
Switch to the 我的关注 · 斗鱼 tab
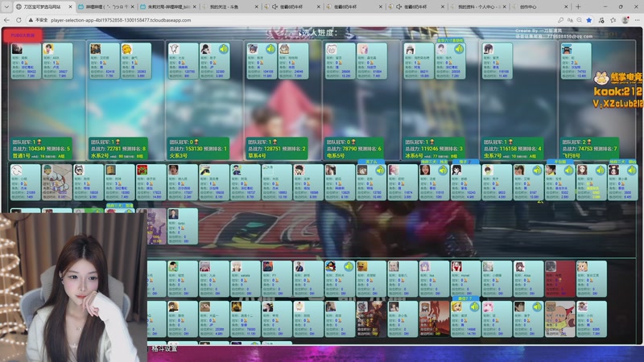(229, 6)
